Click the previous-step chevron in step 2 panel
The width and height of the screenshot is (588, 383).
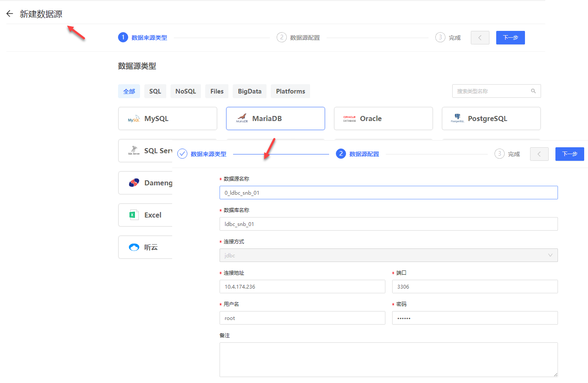[x=539, y=154]
